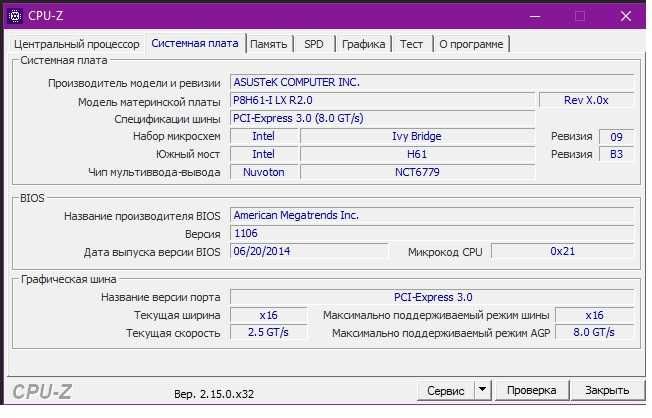The image size is (652, 418).
Task: Click the maximum supported width x16 value
Action: pos(594,315)
